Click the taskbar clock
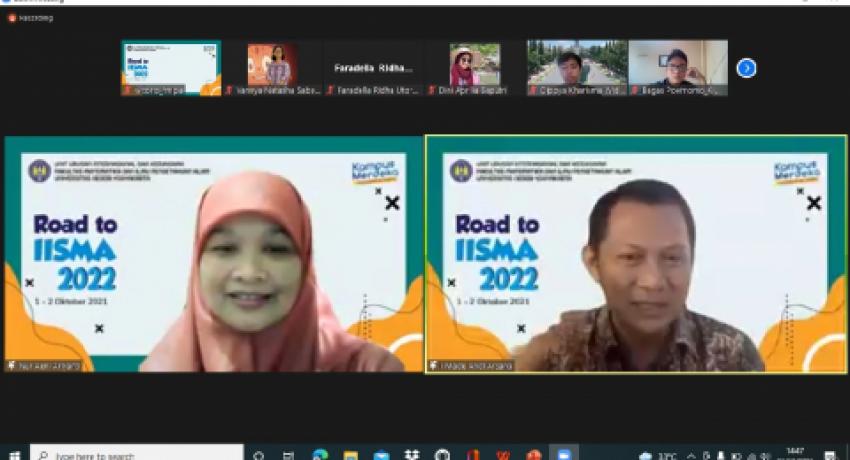The width and height of the screenshot is (850, 460). pos(795,453)
